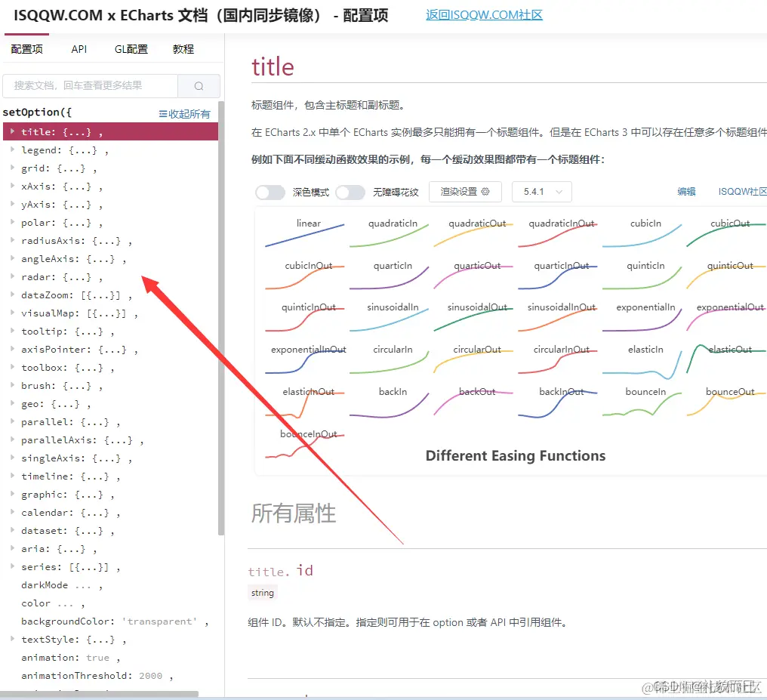Viewport: 767px width, 700px height.
Task: Expand the dataZoom node
Action: (x=14, y=294)
